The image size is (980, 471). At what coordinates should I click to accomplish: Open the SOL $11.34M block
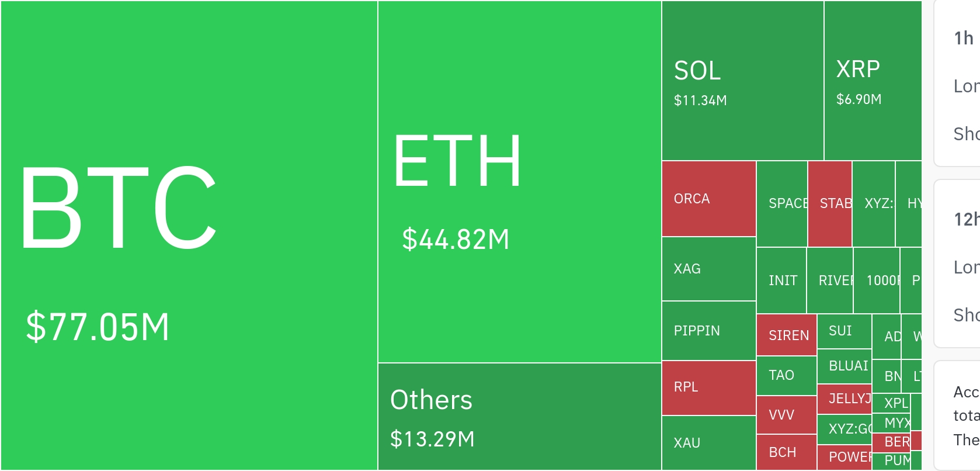[742, 81]
